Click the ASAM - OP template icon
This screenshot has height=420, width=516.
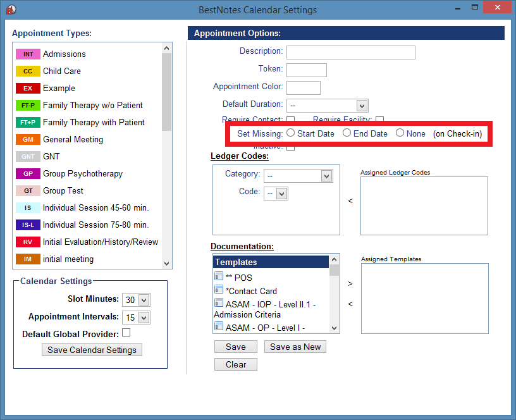(219, 326)
